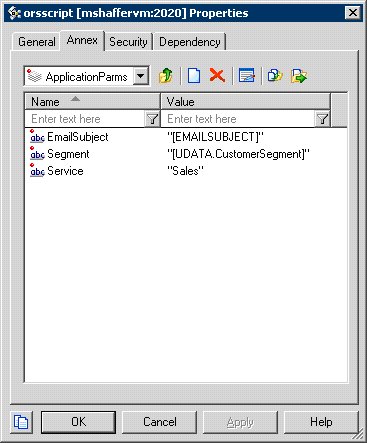Click the Name filter text field
This screenshot has width=367, height=443.
85,119
